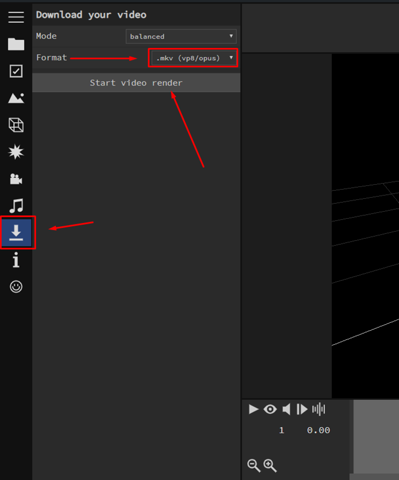
Task: Zoom in on the timeline
Action: [x=270, y=465]
